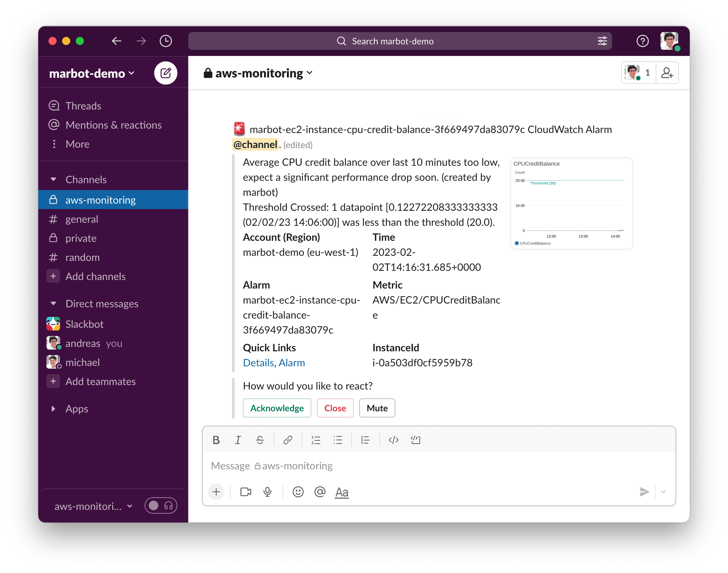Apply bold formatting

click(216, 440)
